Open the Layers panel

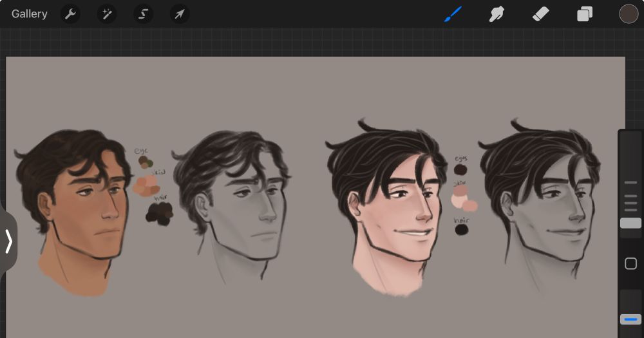[585, 14]
